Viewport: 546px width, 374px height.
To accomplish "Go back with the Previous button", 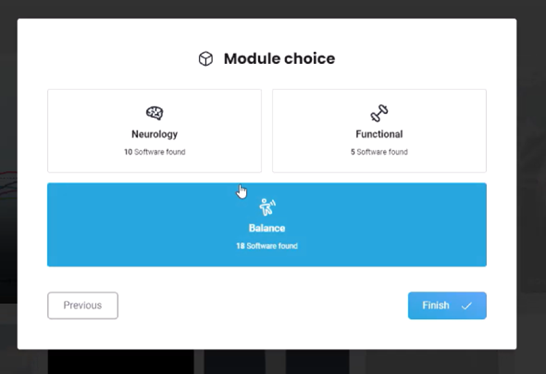I will pos(83,305).
